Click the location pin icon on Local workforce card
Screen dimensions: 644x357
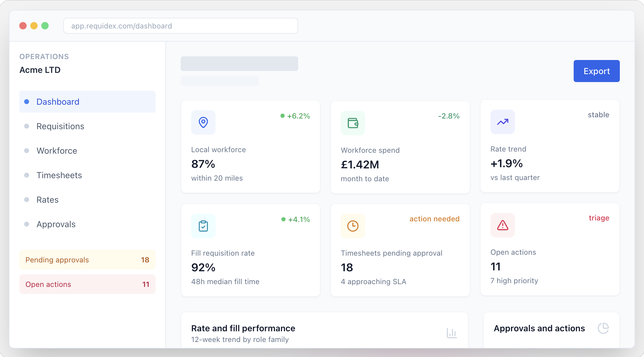[203, 122]
